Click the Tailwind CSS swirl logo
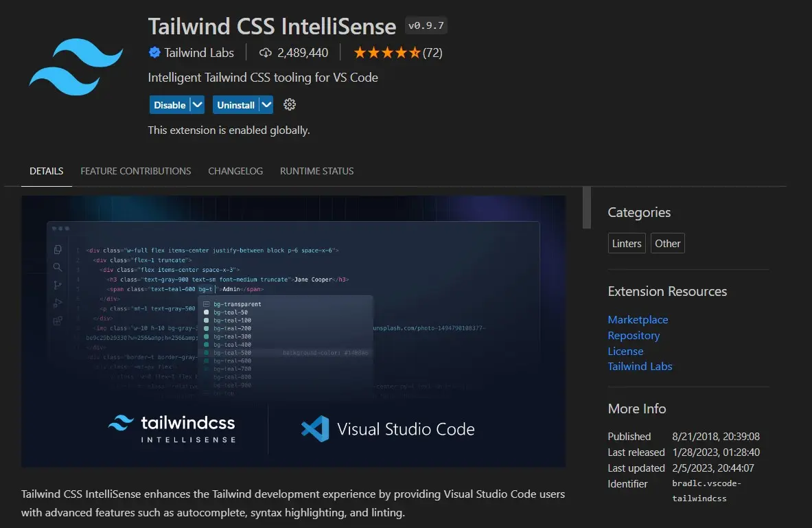812x528 pixels. click(x=76, y=67)
